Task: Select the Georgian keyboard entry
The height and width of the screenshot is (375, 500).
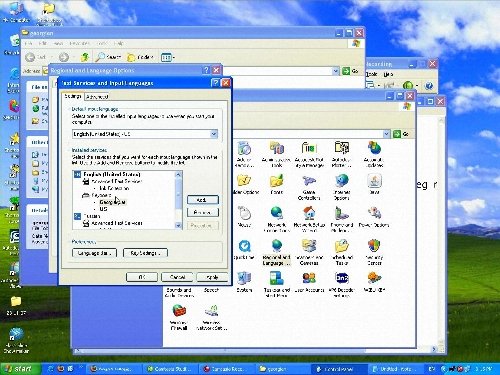Action: 113,202
